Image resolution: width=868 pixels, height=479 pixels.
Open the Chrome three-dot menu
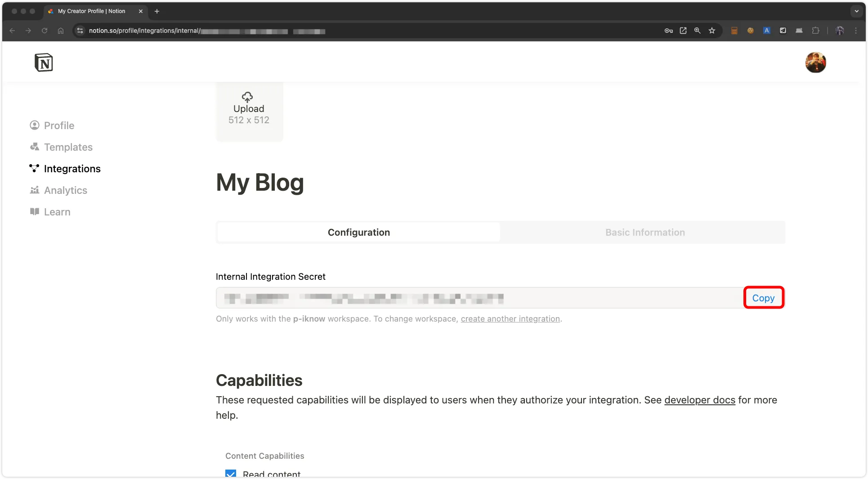point(856,31)
